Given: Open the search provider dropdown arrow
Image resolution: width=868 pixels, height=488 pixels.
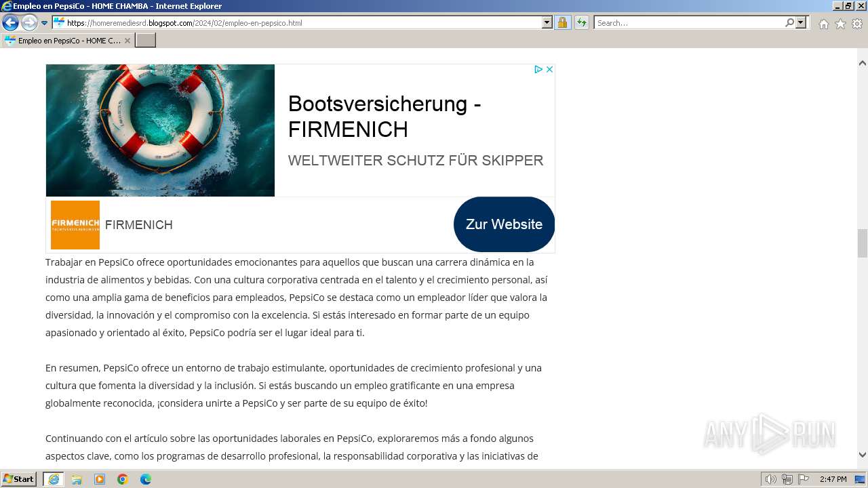Looking at the screenshot, I should [802, 23].
